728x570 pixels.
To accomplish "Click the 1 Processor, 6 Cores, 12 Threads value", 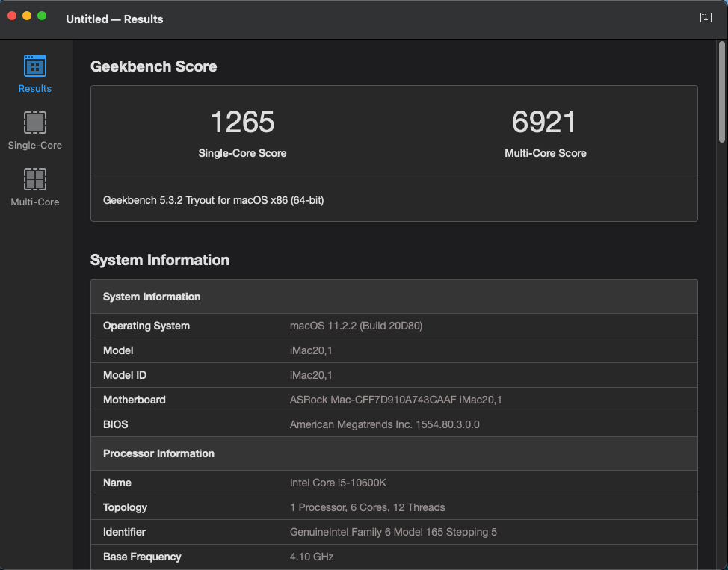I will coord(367,507).
